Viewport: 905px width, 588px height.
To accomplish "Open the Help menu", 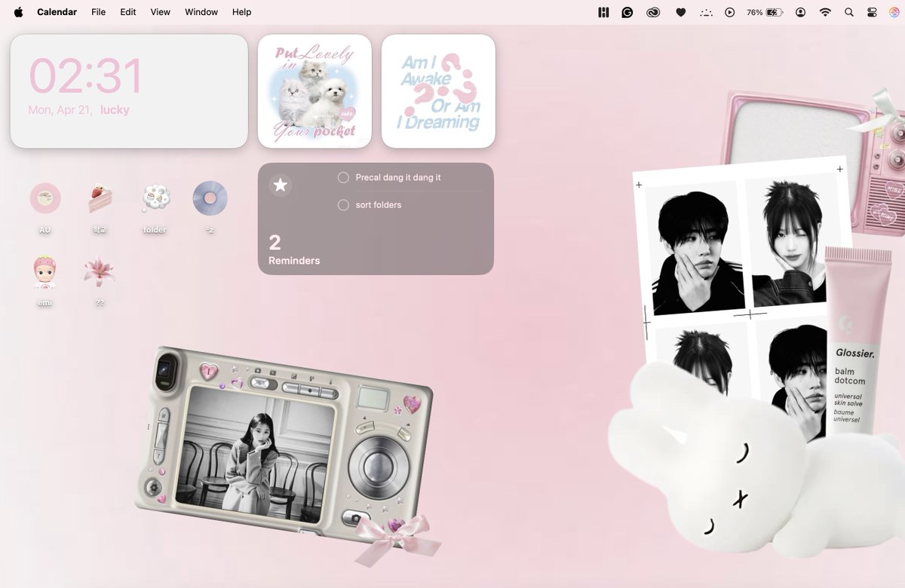I will 241,12.
